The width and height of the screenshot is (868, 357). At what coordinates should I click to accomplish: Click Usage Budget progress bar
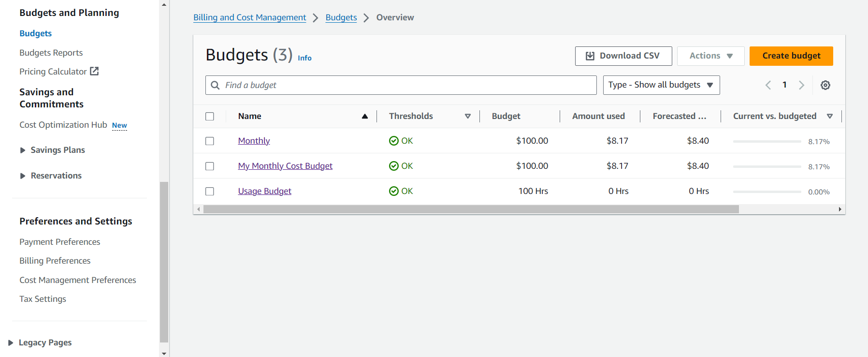pyautogui.click(x=767, y=192)
